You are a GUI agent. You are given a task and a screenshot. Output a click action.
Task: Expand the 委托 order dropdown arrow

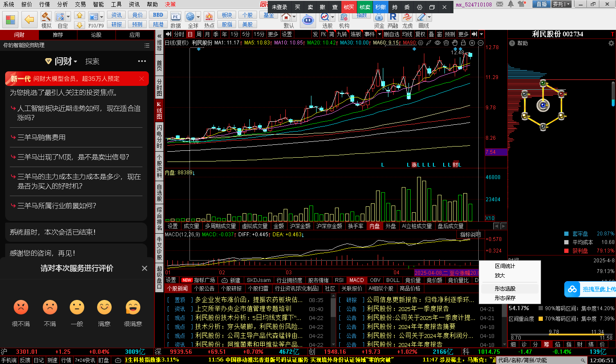click(569, 4)
